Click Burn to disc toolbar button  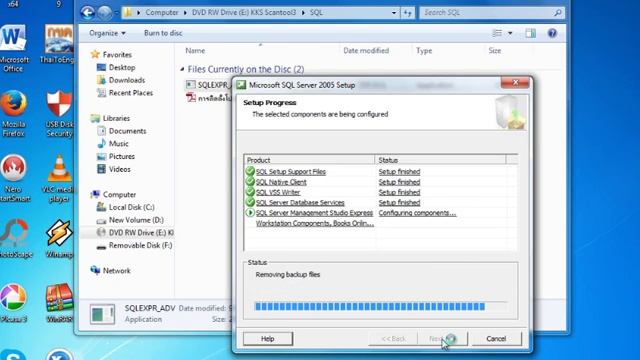[163, 33]
